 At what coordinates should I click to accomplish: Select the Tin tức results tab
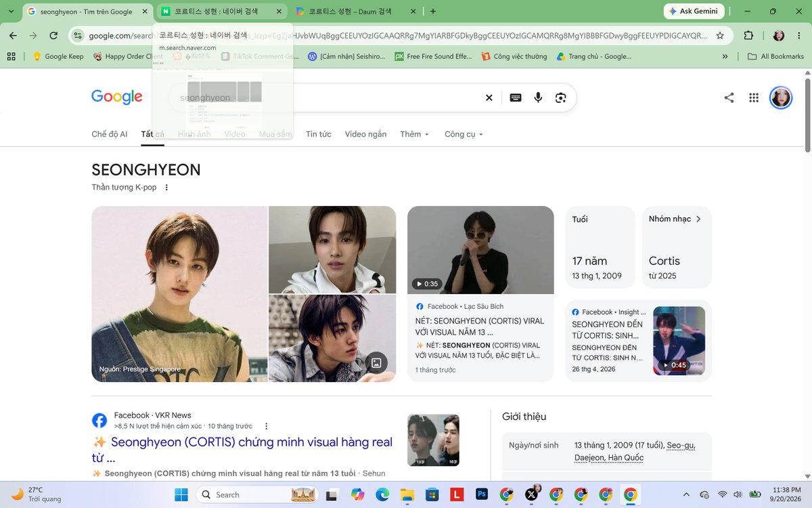point(319,134)
